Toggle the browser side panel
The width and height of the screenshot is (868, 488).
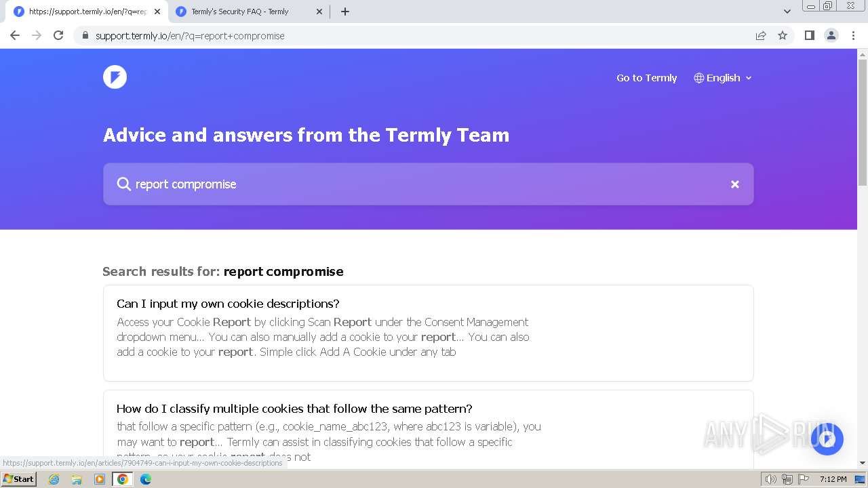point(809,35)
